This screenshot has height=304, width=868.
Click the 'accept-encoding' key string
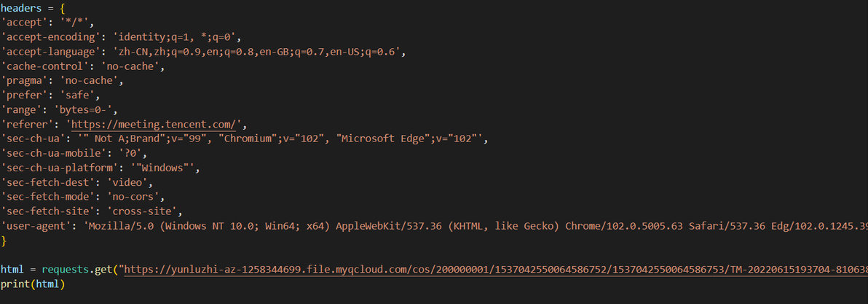[x=46, y=37]
